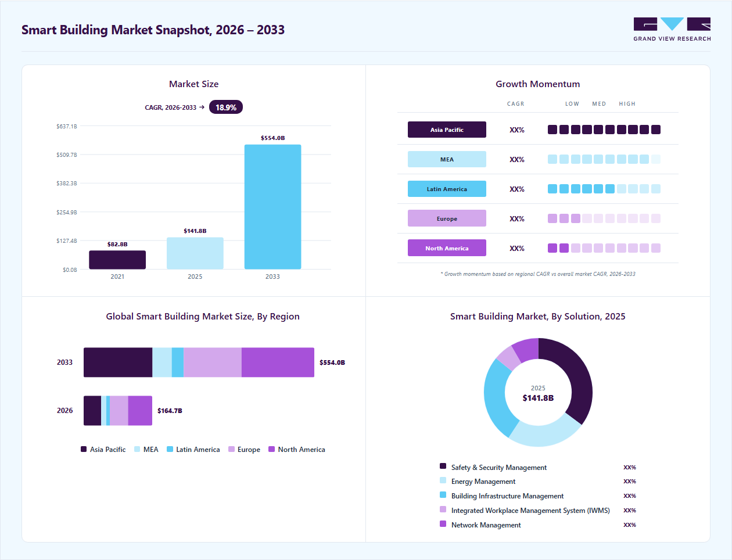This screenshot has width=732, height=560.
Task: Click the North America momentum indicator row
Action: coord(604,248)
